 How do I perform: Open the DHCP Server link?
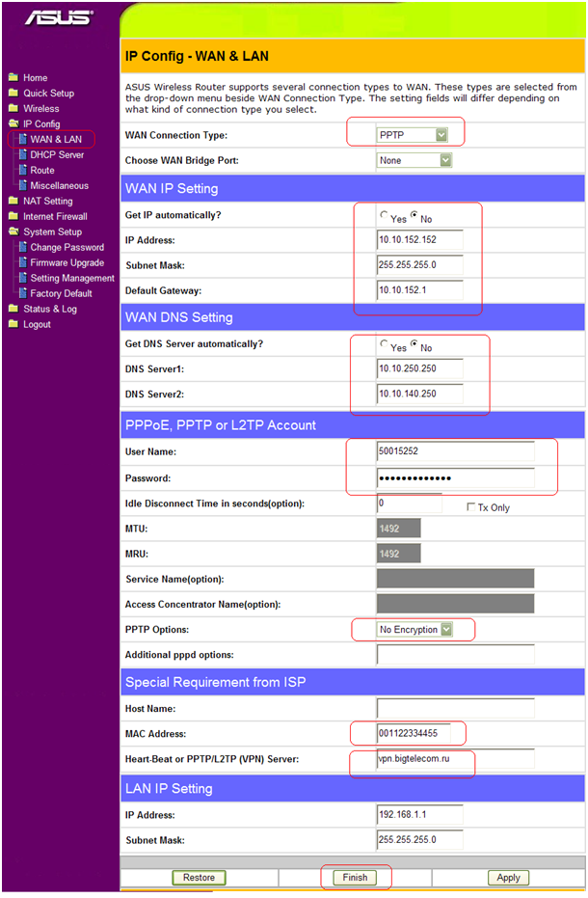coord(57,155)
